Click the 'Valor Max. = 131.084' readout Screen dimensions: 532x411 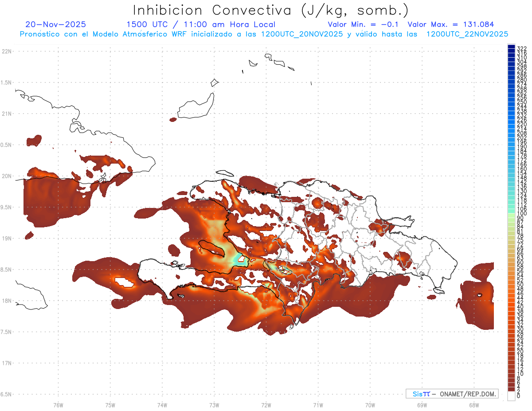pyautogui.click(x=450, y=24)
